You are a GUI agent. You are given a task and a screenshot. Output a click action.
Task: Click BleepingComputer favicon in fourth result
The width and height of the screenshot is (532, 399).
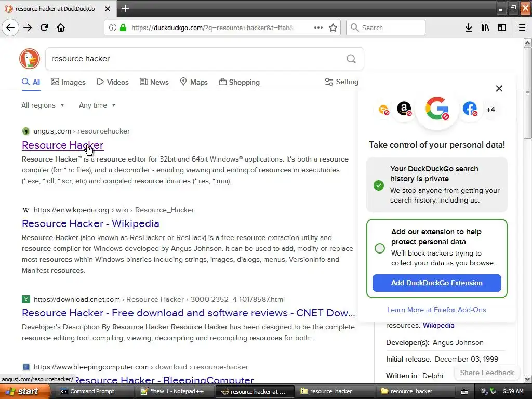pos(26,367)
